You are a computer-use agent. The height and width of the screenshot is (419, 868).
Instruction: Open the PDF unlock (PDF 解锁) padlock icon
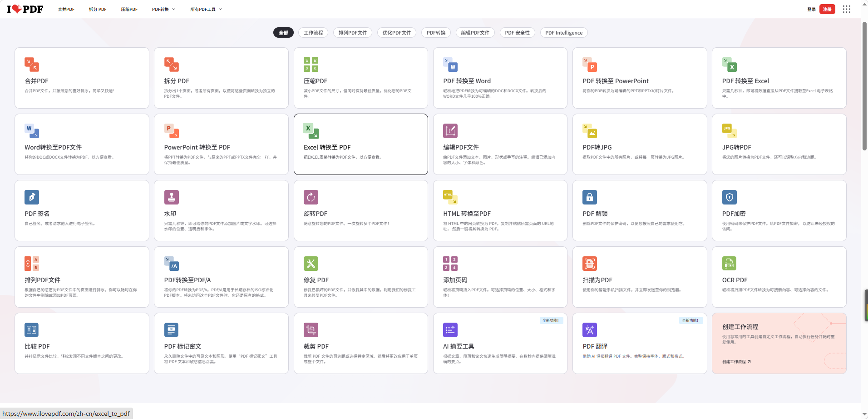(589, 197)
